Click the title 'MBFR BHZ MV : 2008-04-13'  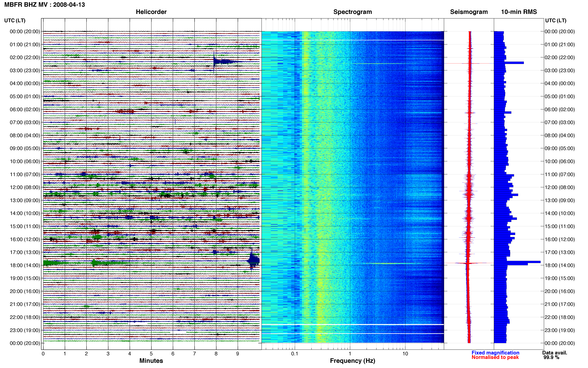pyautogui.click(x=45, y=5)
